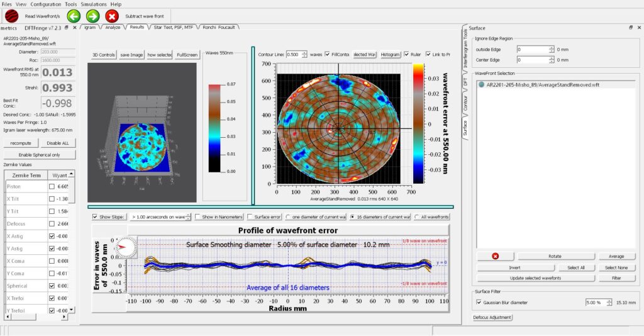Click Subtract wave front in the toolbar
The image size is (644, 336).
point(145,16)
